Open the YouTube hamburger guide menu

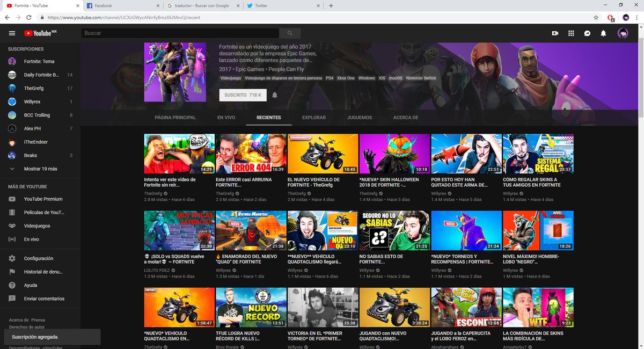(x=12, y=33)
